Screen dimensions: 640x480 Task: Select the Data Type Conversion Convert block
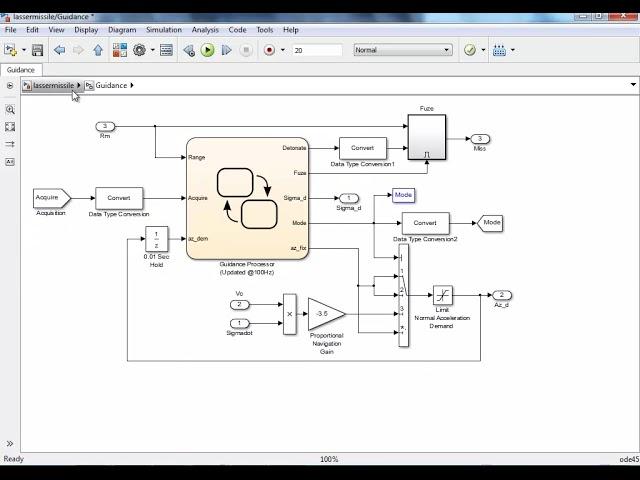point(119,198)
